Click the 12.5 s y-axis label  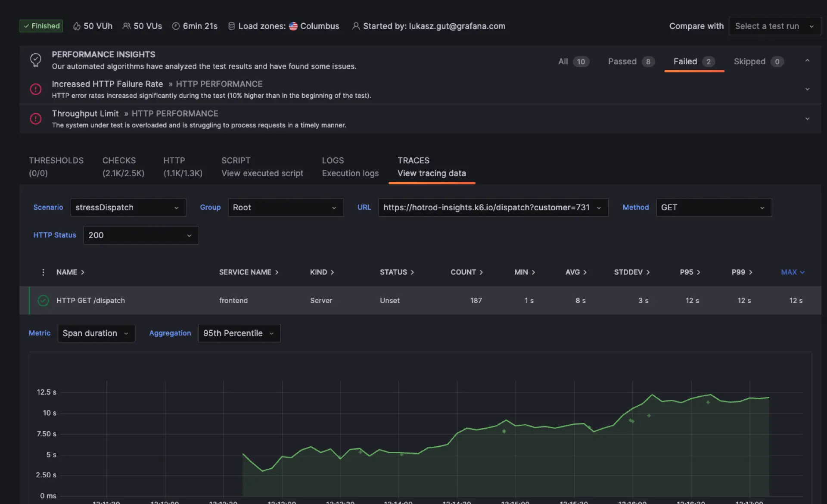coord(47,392)
